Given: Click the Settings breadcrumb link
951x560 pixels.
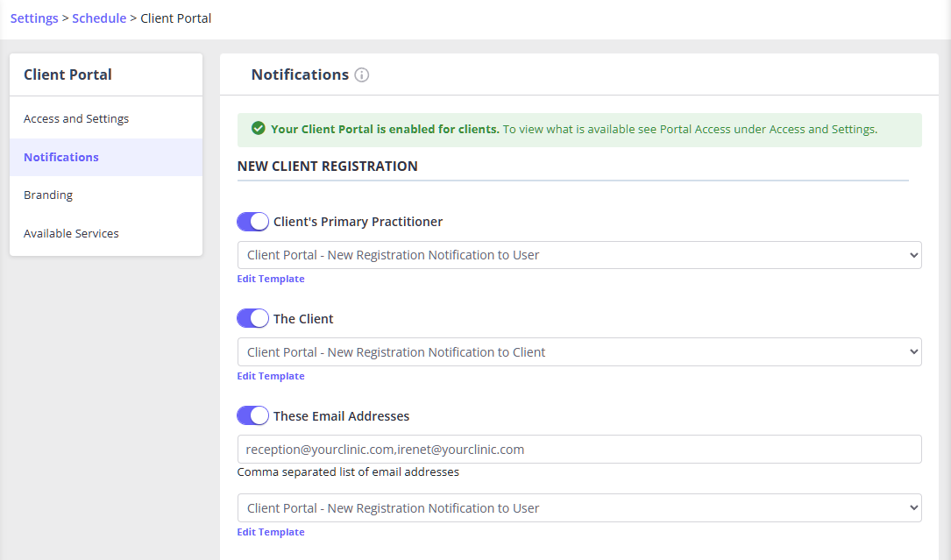Looking at the screenshot, I should click(x=34, y=18).
